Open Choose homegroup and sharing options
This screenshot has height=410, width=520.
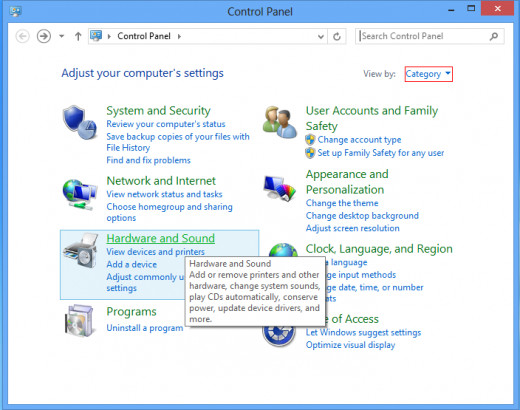169,212
